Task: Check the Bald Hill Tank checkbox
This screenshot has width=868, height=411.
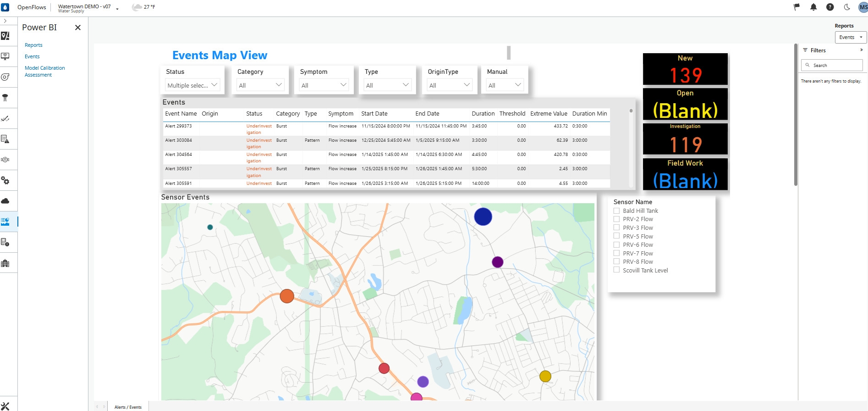Action: click(616, 211)
